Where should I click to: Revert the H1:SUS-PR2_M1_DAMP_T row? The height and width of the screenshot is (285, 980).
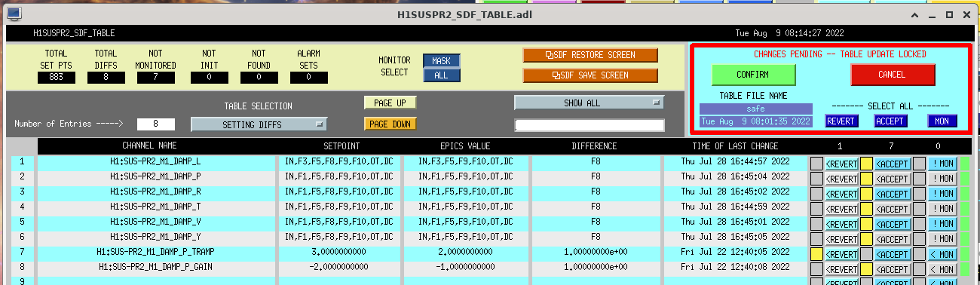point(841,209)
